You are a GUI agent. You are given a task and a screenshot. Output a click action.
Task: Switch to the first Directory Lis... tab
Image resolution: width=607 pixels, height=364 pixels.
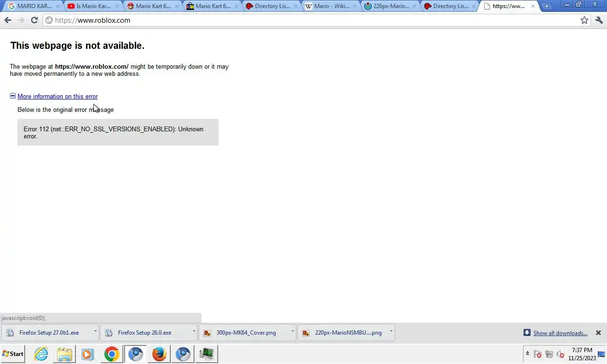point(271,6)
